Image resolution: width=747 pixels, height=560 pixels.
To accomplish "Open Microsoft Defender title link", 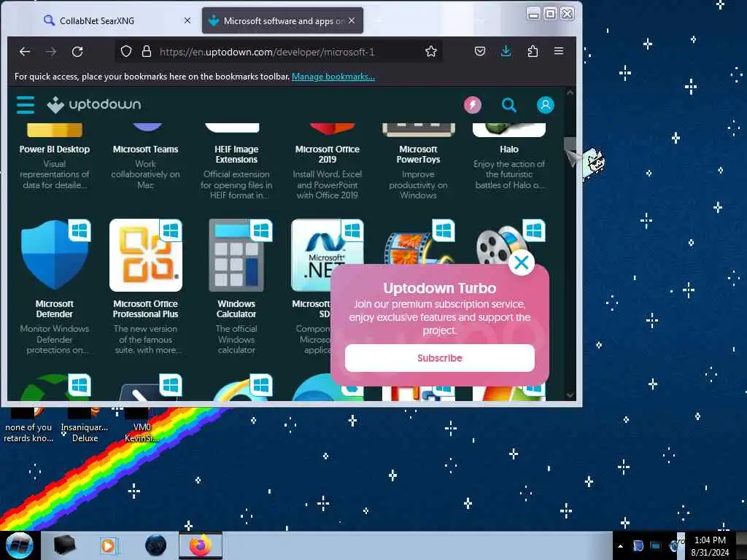I will pos(54,308).
